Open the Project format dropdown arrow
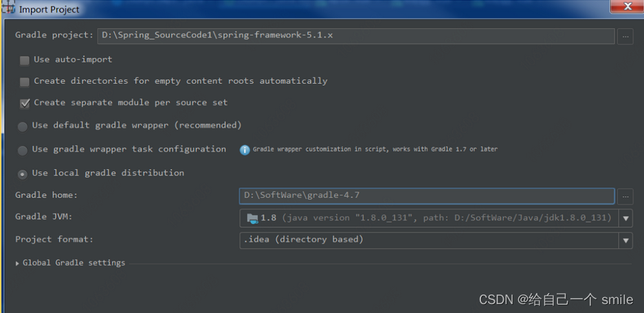The height and width of the screenshot is (313, 644). (x=625, y=240)
